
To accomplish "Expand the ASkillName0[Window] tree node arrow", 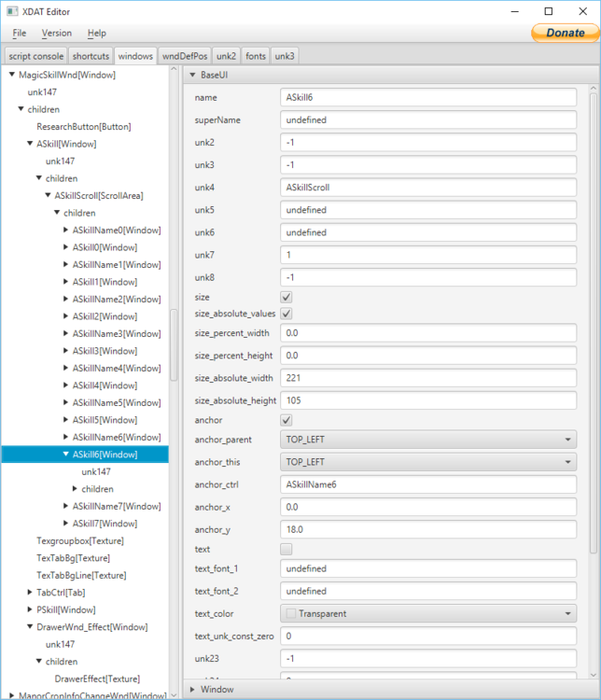I will point(65,231).
